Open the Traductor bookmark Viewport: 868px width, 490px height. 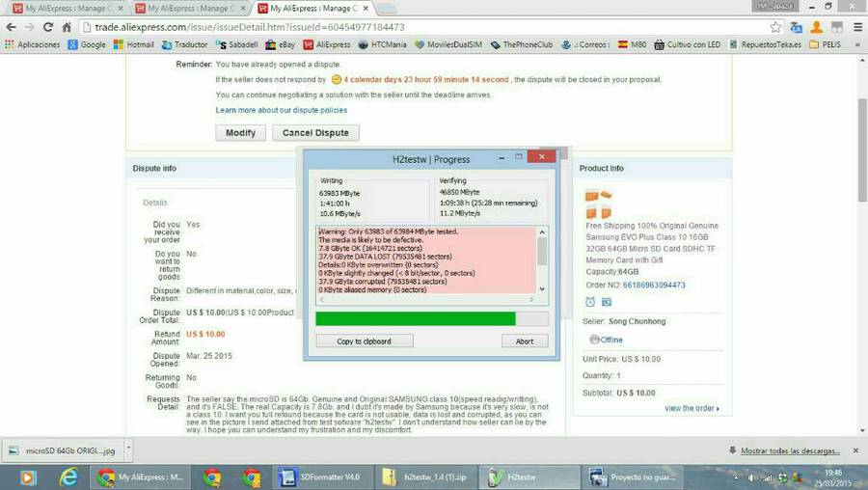[184, 44]
